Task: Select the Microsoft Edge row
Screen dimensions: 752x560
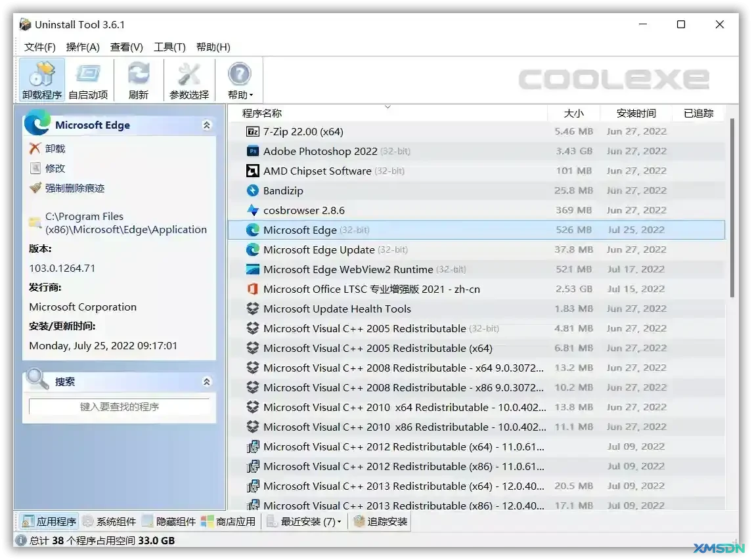Action: coord(477,230)
